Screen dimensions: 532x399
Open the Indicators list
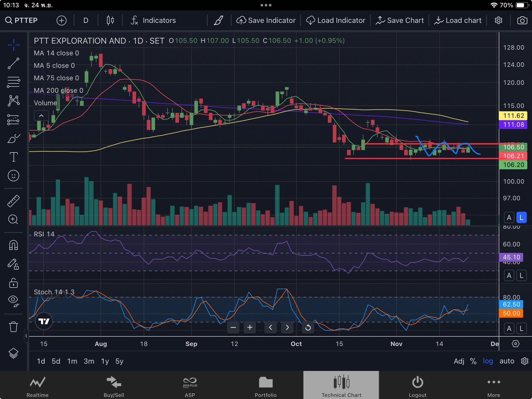pos(153,21)
